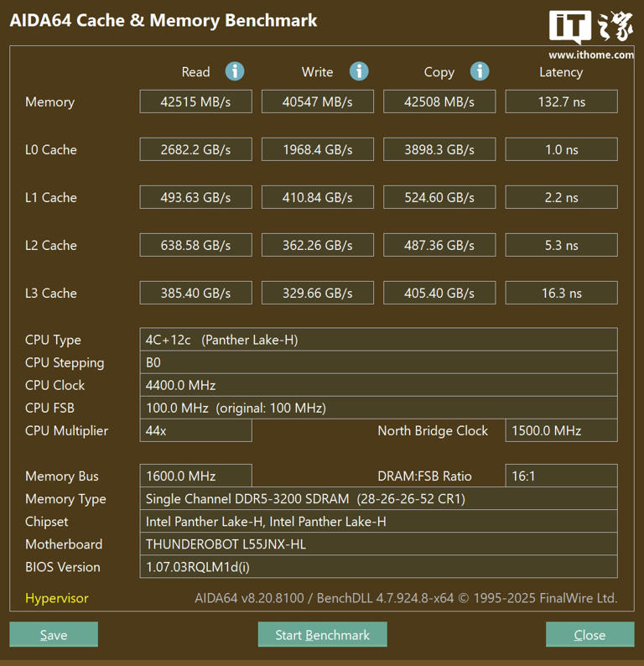The width and height of the screenshot is (644, 666).
Task: Click the Motherboard THUNDEROBOT field
Action: click(378, 544)
